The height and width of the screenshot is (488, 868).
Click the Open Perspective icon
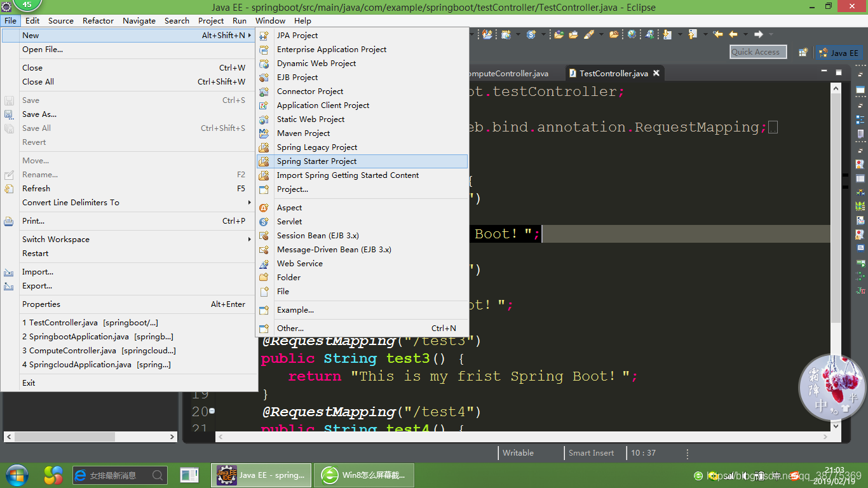[x=803, y=53]
